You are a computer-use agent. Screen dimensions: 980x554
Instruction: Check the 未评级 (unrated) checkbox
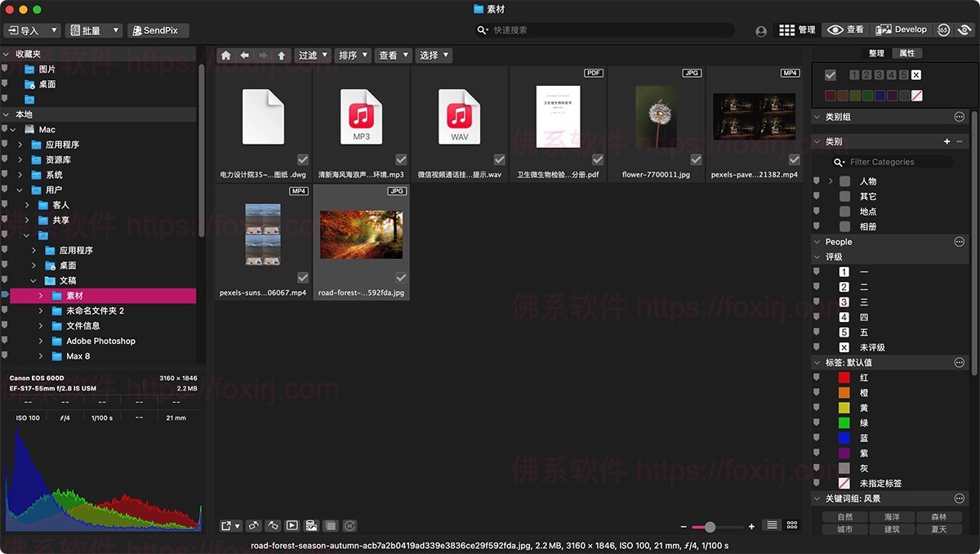click(x=817, y=346)
